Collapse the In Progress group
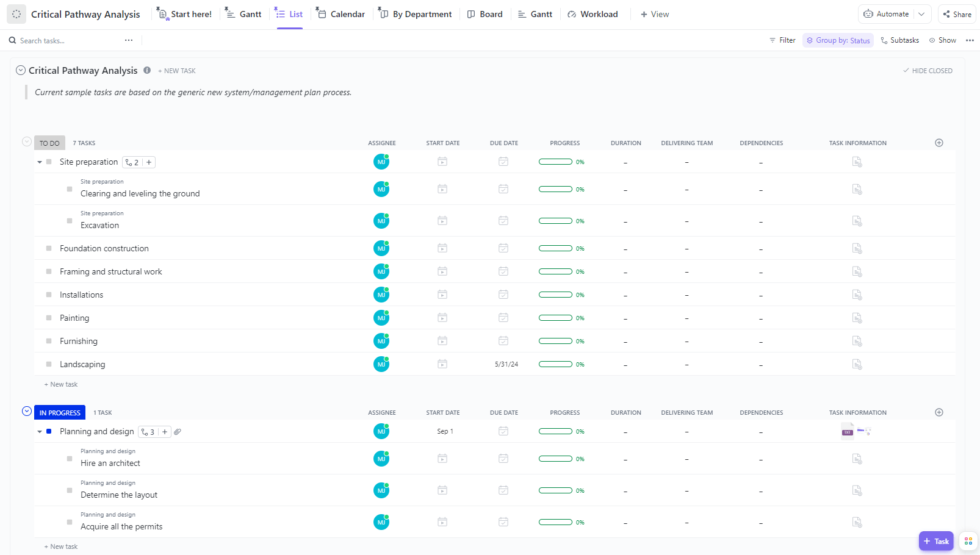Screen dimensions: 980x555 [x=27, y=412]
